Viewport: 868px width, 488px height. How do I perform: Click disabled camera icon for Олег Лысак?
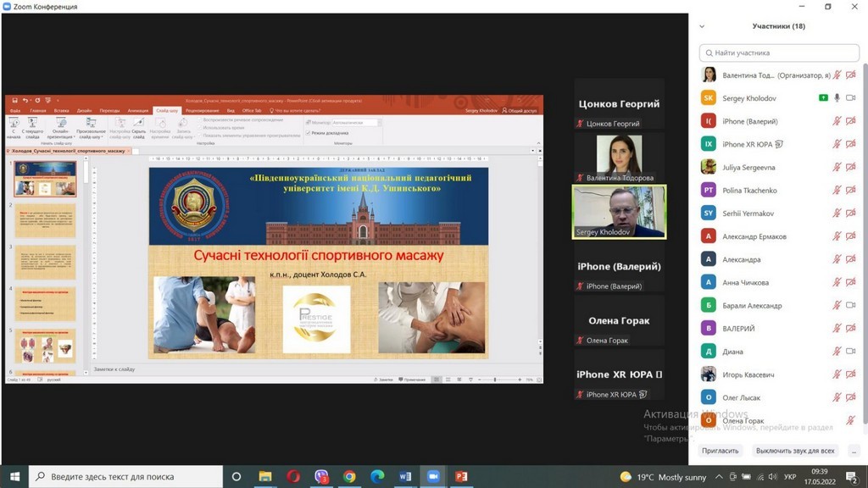(x=851, y=397)
